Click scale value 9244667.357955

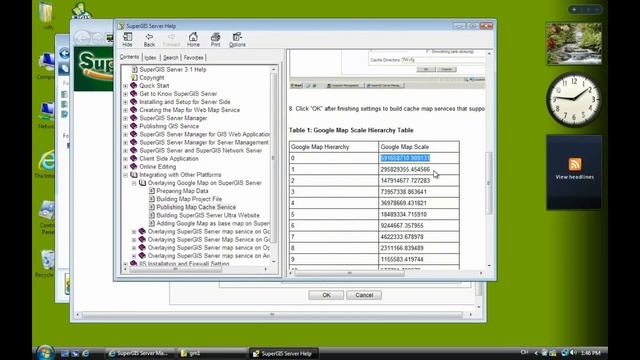point(402,226)
